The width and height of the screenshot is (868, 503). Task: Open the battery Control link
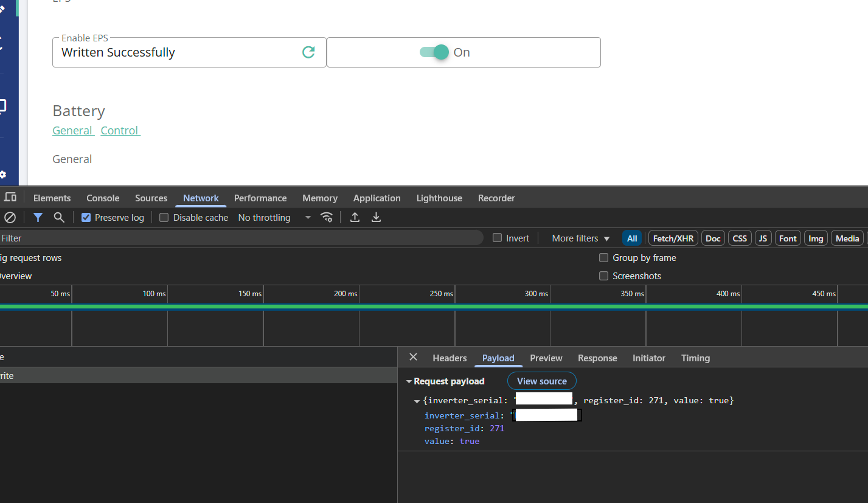(120, 131)
